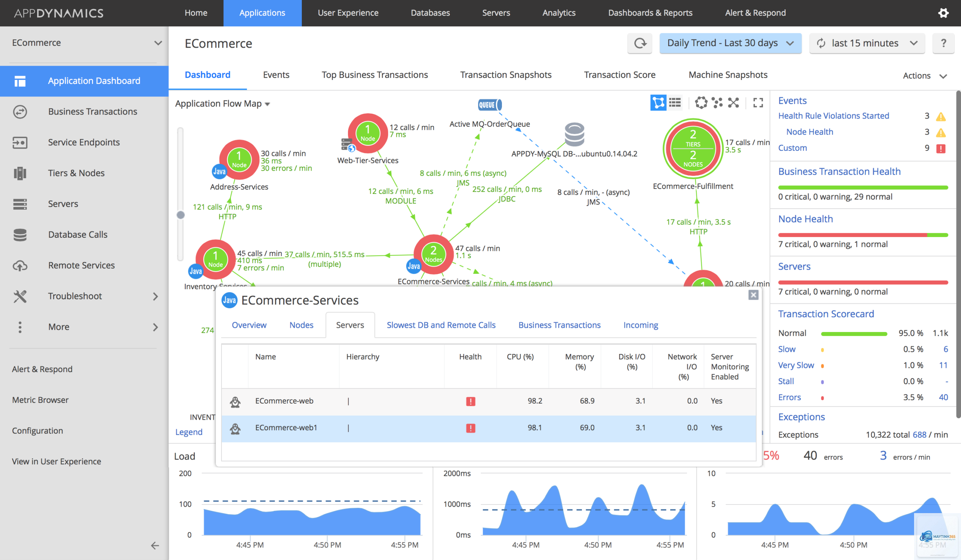Switch to flow map graph view
The height and width of the screenshot is (560, 961).
point(658,102)
